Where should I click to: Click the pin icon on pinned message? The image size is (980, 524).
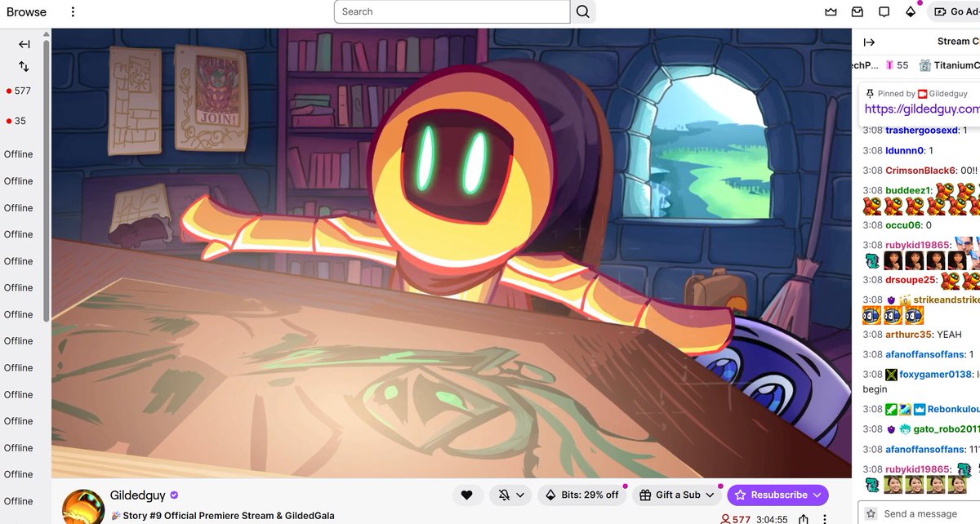[871, 94]
